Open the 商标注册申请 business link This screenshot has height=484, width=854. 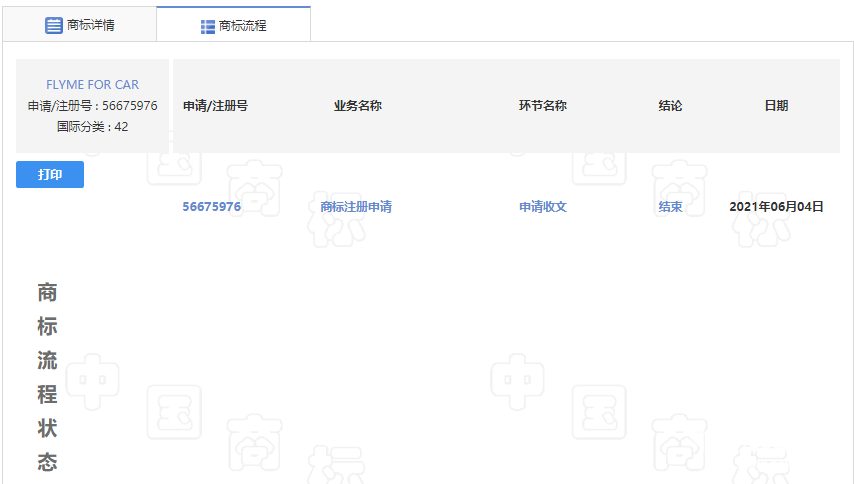[x=356, y=207]
